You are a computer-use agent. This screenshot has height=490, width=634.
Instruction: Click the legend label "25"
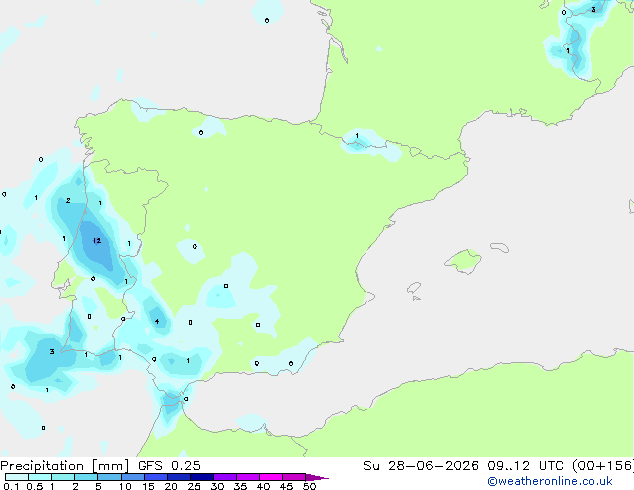[x=194, y=486]
